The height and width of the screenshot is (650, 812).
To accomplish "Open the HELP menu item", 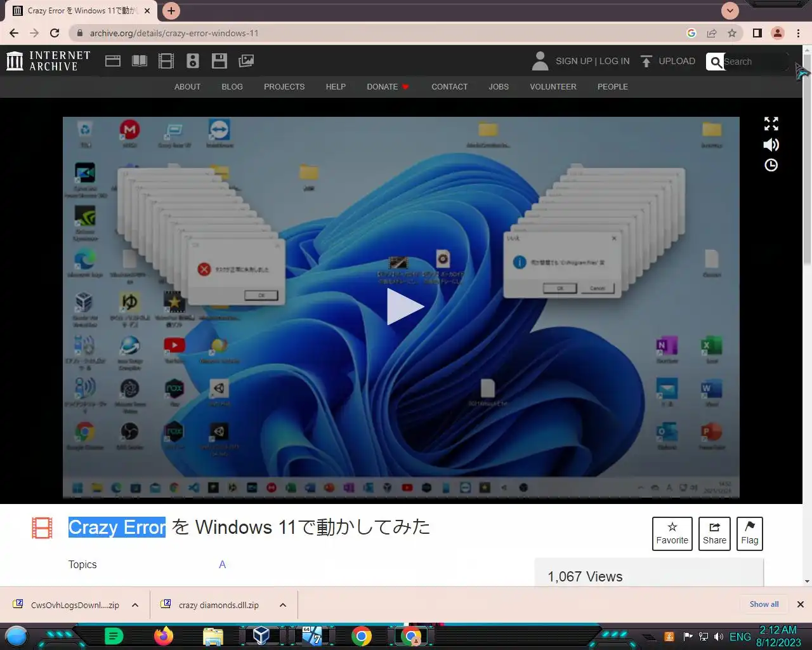I will pyautogui.click(x=336, y=87).
